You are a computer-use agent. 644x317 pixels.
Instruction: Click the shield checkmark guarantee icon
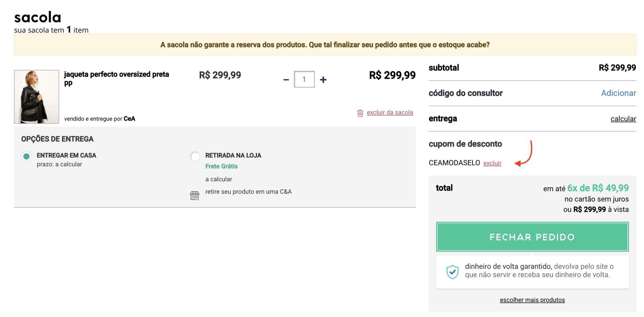tap(452, 271)
